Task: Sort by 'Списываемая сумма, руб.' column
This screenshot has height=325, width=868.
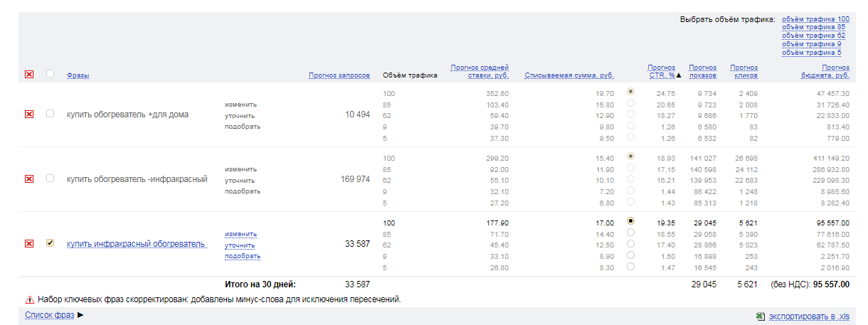Action: [x=568, y=75]
